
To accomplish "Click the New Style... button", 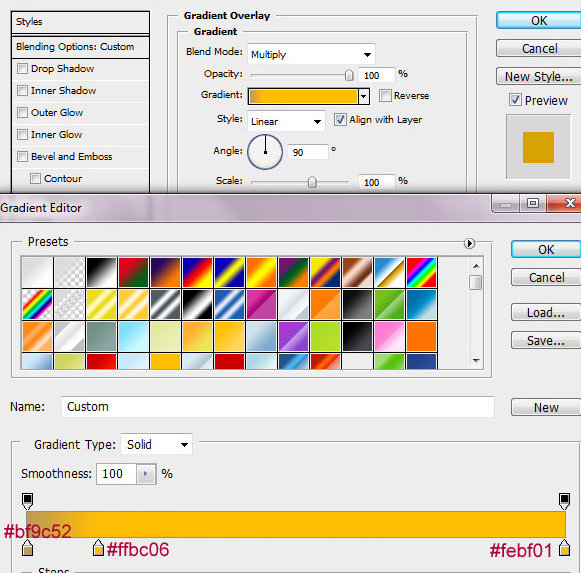I will (x=538, y=76).
